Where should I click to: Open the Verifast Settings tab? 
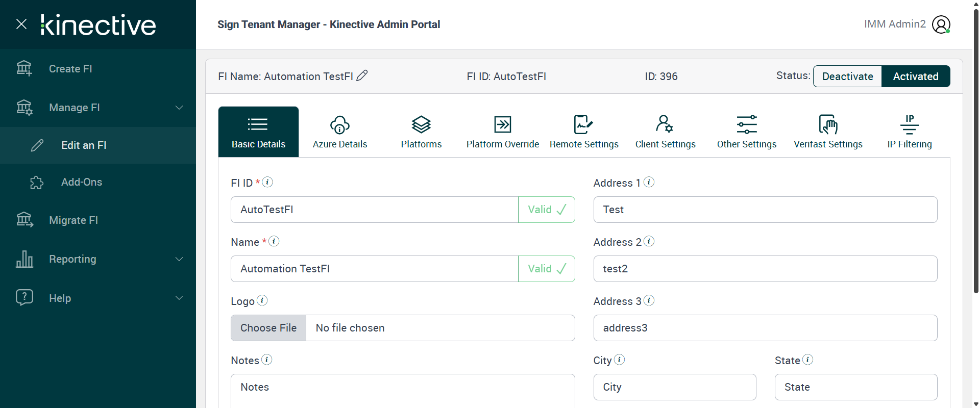pos(828,132)
